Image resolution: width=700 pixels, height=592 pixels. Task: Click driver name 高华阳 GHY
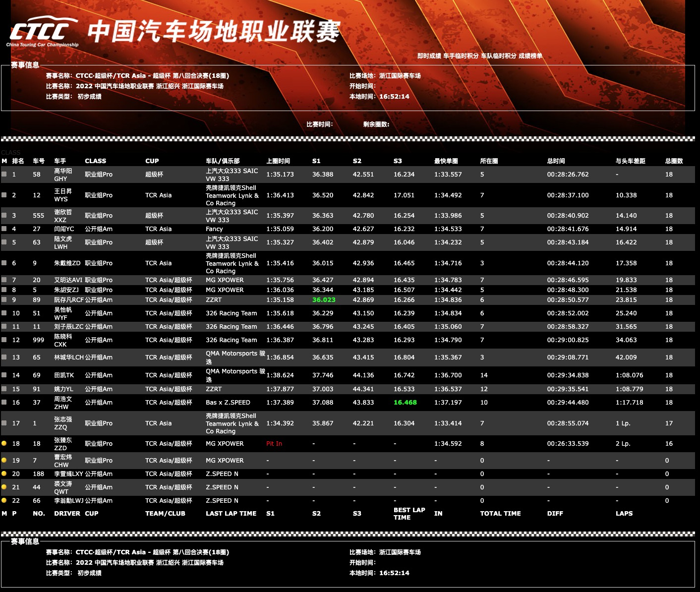(63, 175)
